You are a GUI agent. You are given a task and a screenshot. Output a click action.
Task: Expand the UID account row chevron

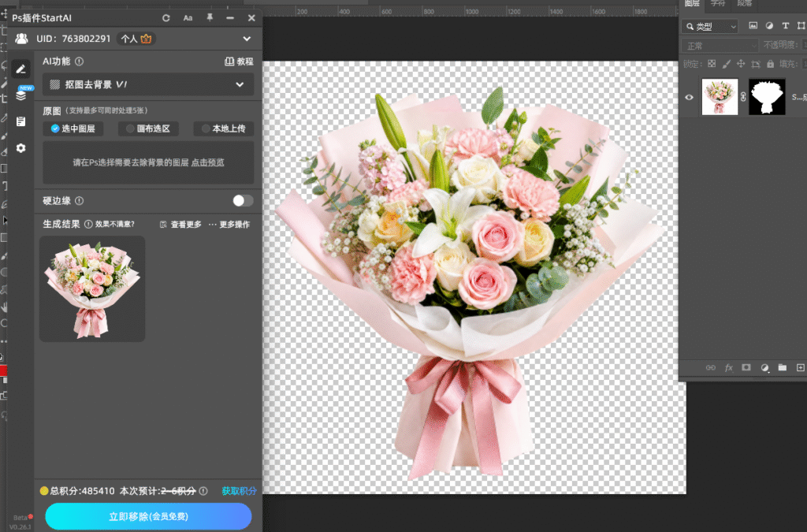tap(247, 39)
